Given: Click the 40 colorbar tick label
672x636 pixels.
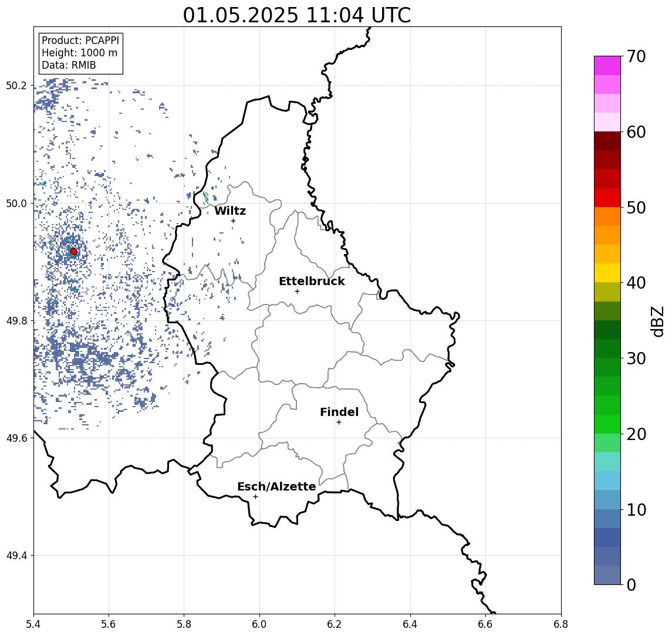Looking at the screenshot, I should [x=636, y=283].
